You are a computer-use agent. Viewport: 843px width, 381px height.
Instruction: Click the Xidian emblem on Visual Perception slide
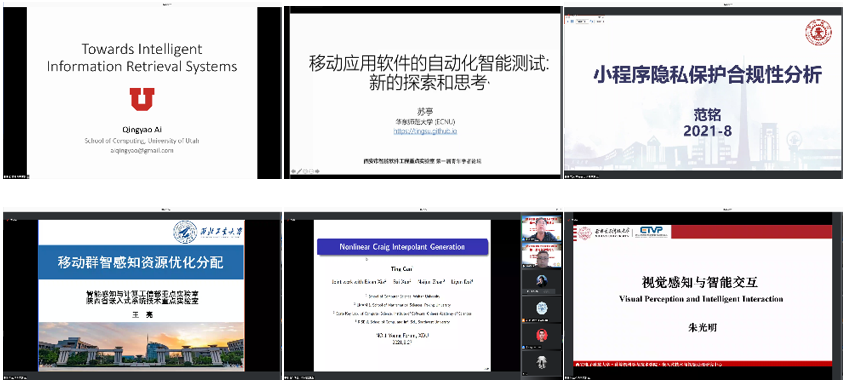tap(585, 232)
